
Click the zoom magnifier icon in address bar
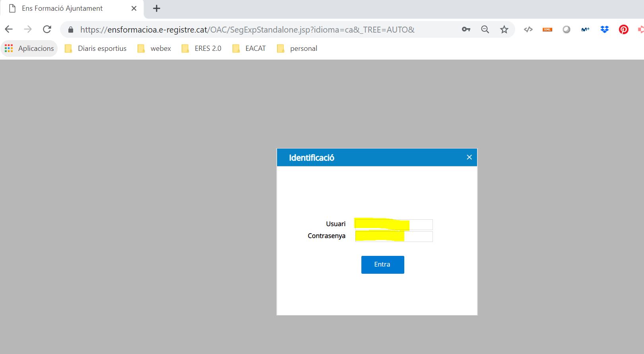485,29
